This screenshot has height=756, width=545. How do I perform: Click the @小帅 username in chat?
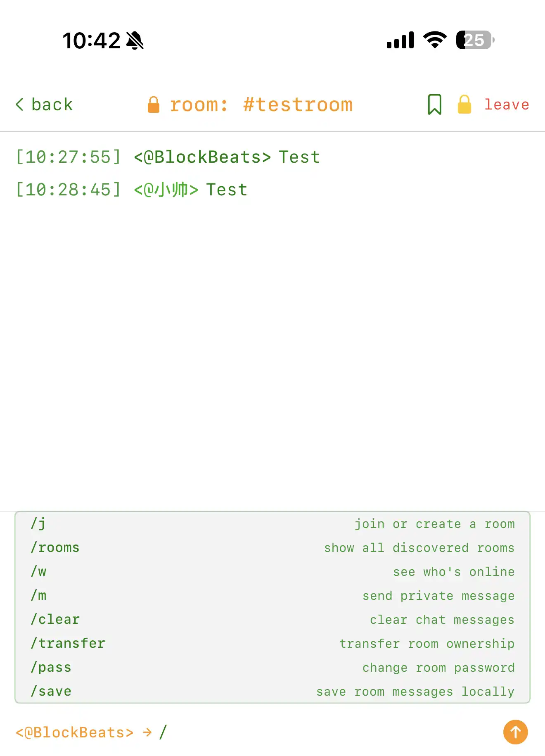point(164,189)
